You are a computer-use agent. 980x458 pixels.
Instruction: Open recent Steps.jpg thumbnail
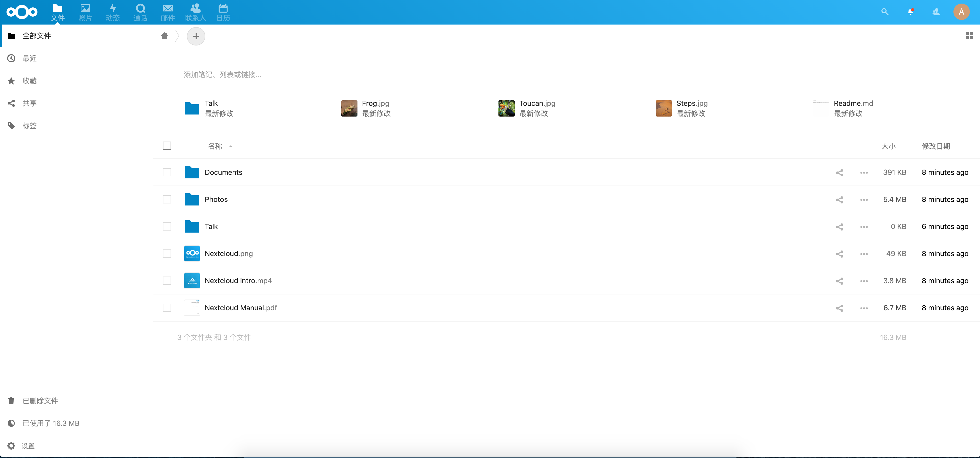coord(663,108)
